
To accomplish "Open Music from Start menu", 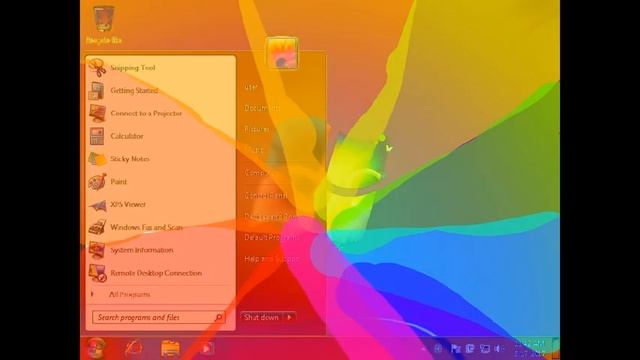I will [x=254, y=151].
